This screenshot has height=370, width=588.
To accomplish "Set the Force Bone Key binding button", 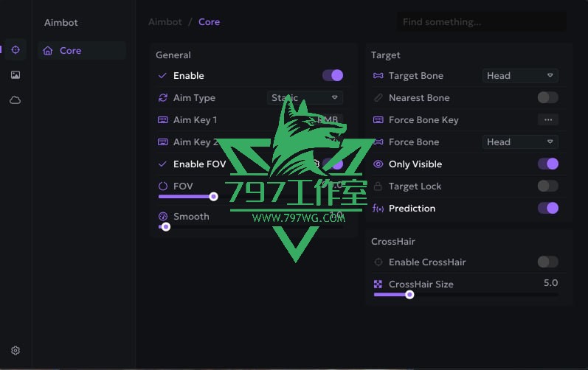I will 547,119.
